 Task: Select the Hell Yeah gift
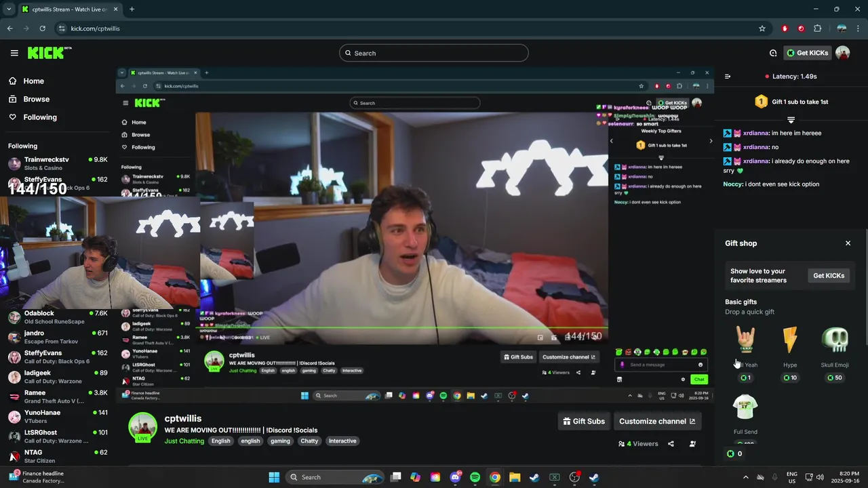pos(746,353)
